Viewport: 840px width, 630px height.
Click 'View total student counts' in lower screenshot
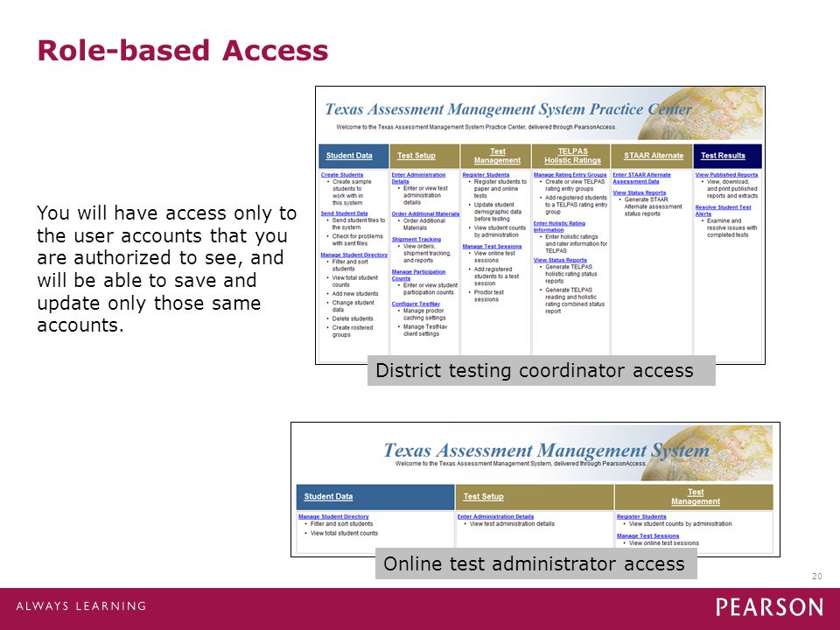344,533
